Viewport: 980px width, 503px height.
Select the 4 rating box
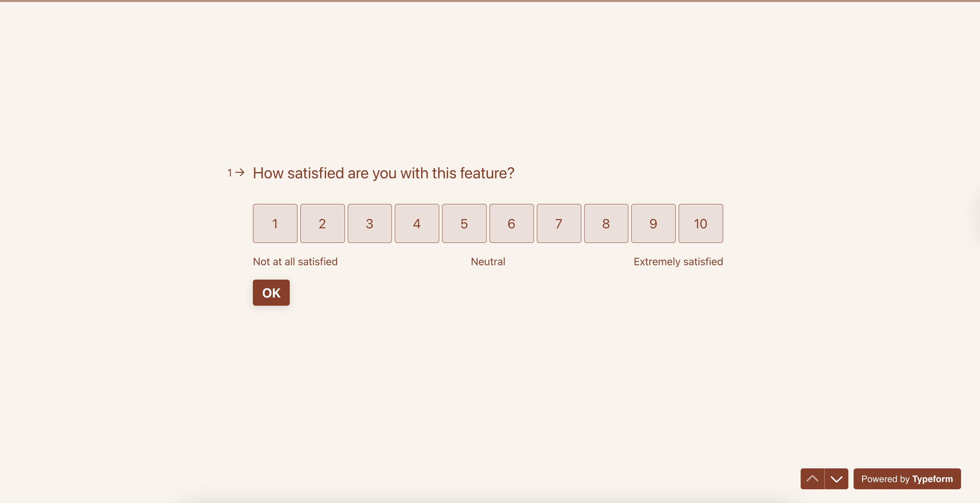click(416, 223)
